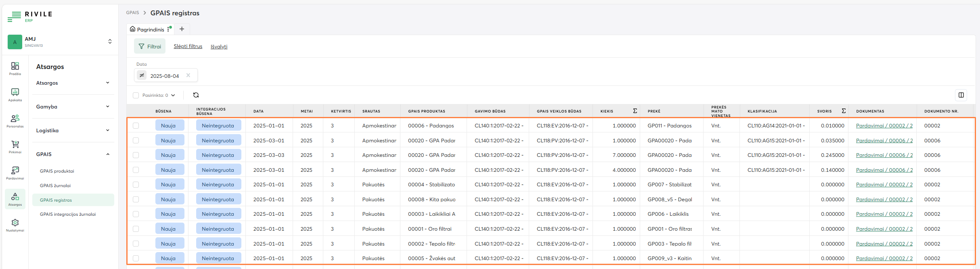Image resolution: width=980 pixels, height=269 pixels.
Task: Click the Slėpti filtrus link
Action: coord(188,46)
